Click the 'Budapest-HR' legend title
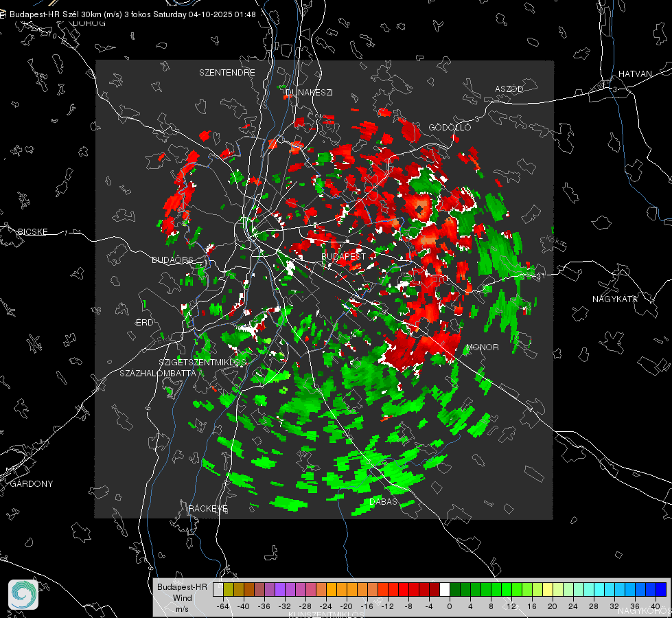672x618 pixels. click(182, 587)
